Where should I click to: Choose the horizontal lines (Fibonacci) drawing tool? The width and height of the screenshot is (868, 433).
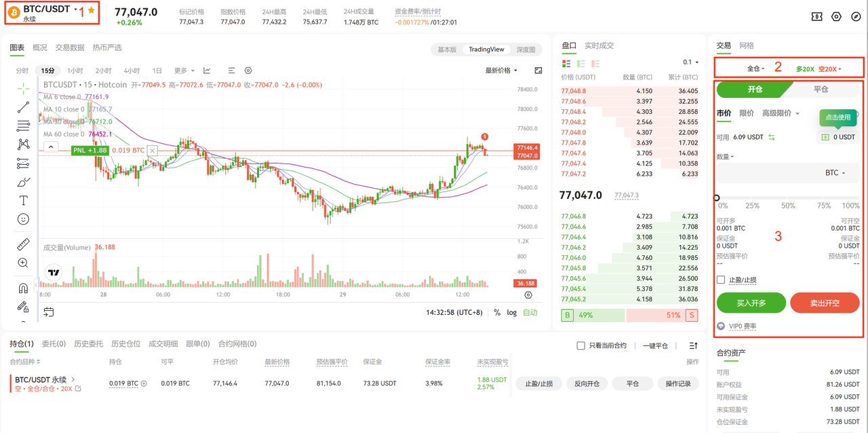23,126
